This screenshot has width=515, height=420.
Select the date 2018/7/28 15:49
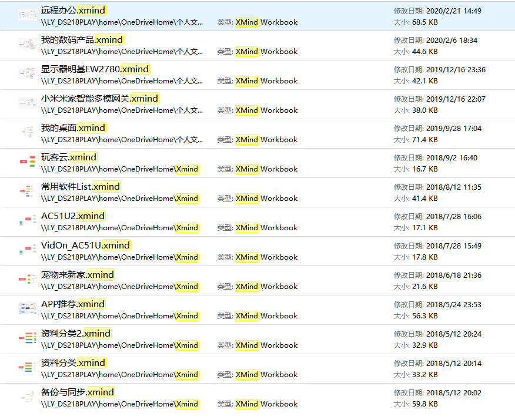454,246
